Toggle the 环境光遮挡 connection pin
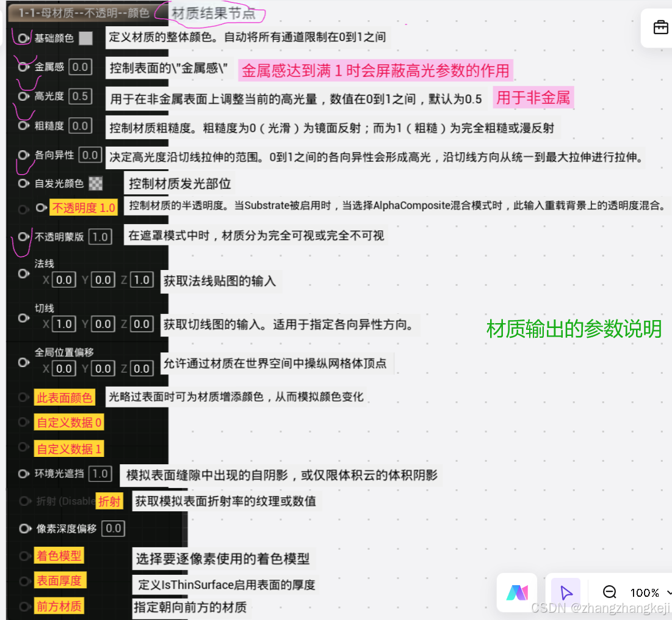 click(23, 474)
